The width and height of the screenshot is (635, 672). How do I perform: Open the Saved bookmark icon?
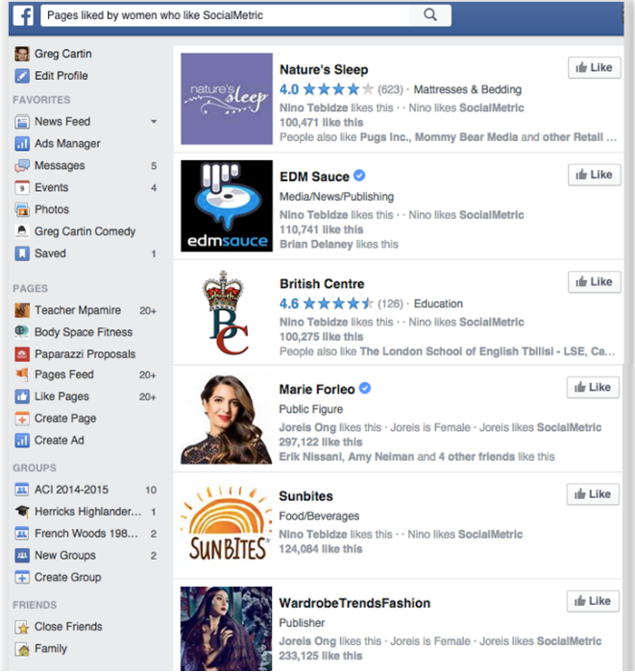(22, 253)
